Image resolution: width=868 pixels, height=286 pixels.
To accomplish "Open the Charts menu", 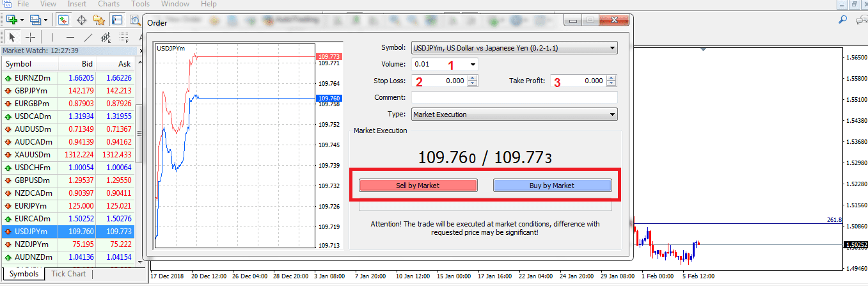I will click(x=109, y=4).
